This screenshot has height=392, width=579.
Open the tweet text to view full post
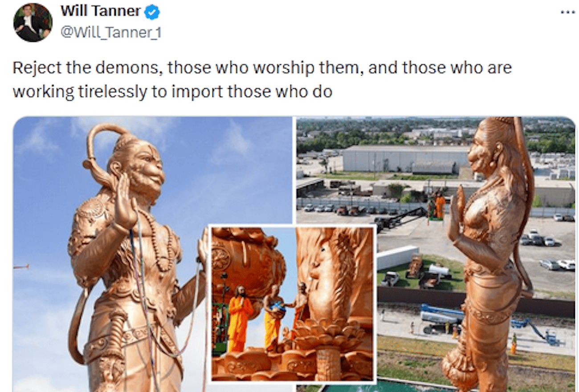pyautogui.click(x=262, y=80)
